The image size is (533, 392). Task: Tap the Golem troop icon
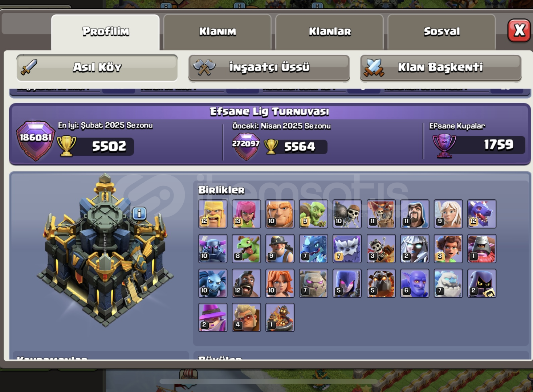314,283
